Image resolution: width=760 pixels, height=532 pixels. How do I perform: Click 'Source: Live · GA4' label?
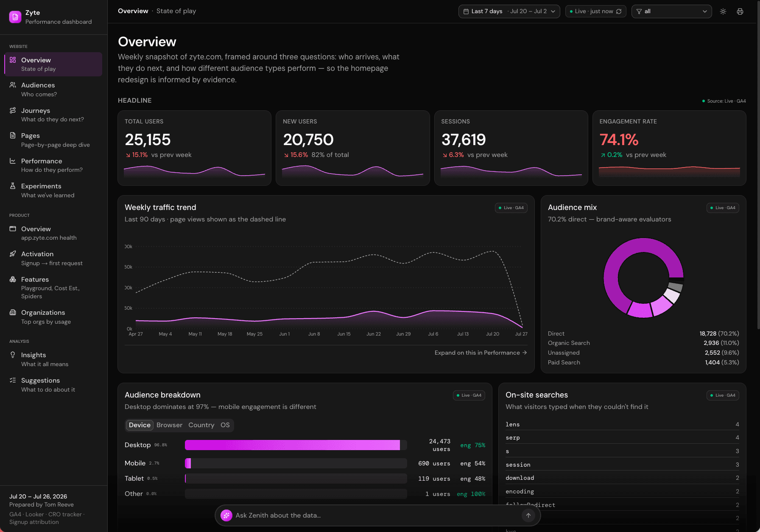pos(724,101)
